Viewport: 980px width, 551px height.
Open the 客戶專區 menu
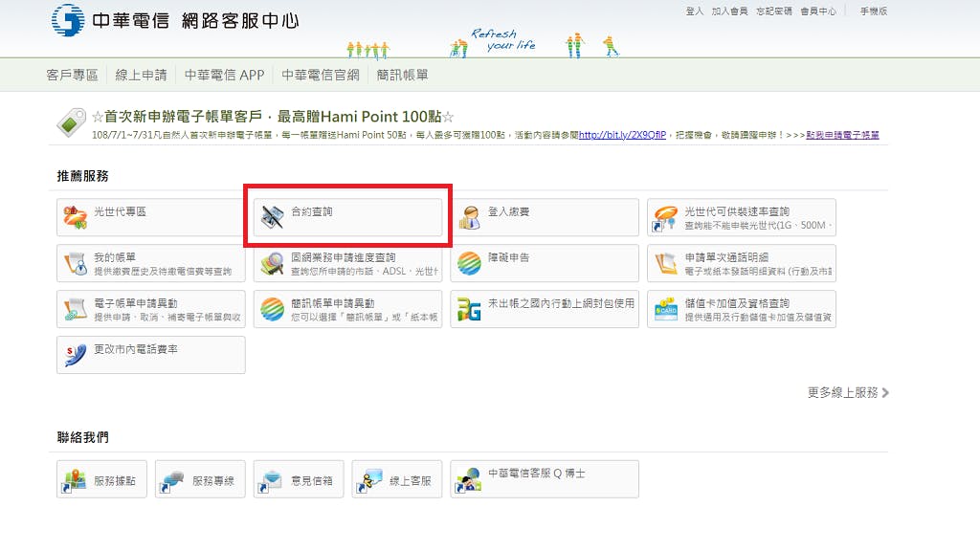[x=72, y=75]
